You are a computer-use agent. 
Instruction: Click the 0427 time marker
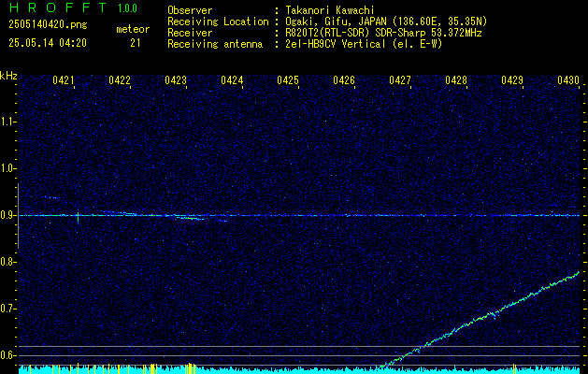(400, 80)
